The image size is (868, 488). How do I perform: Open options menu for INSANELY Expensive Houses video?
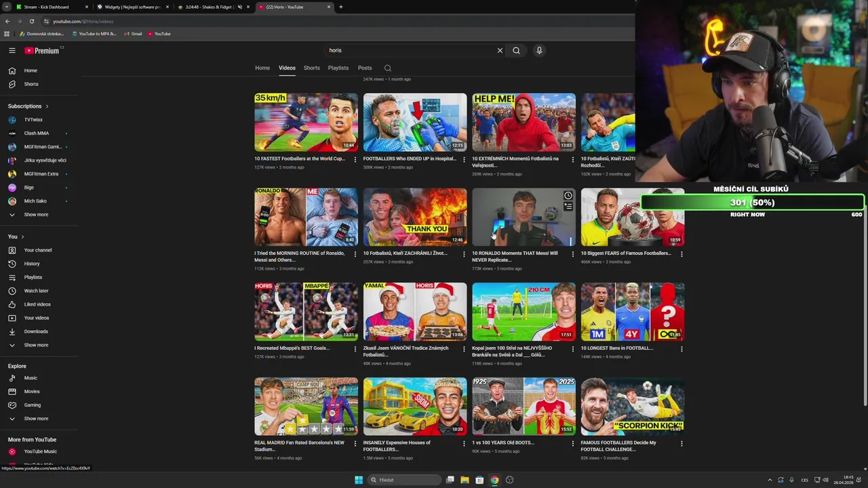464,445
